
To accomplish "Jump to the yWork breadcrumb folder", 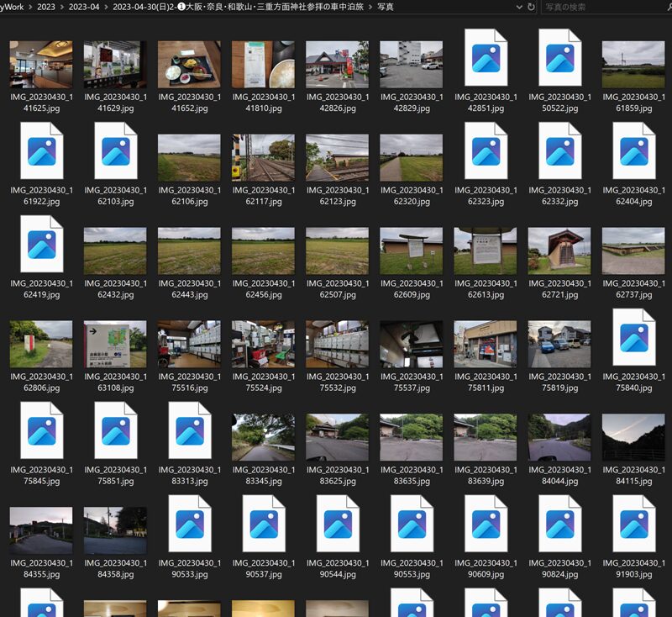I will (12, 7).
